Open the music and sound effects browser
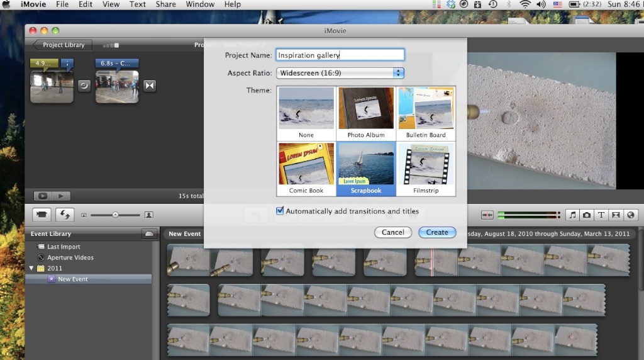644x360 pixels. tap(572, 215)
